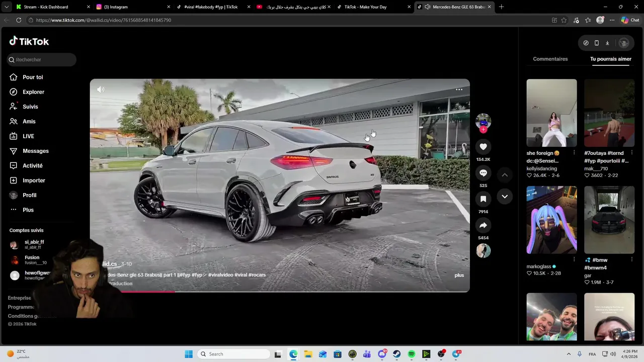The width and height of the screenshot is (644, 362).
Task: Open desktop app download icon
Action: (x=607, y=43)
